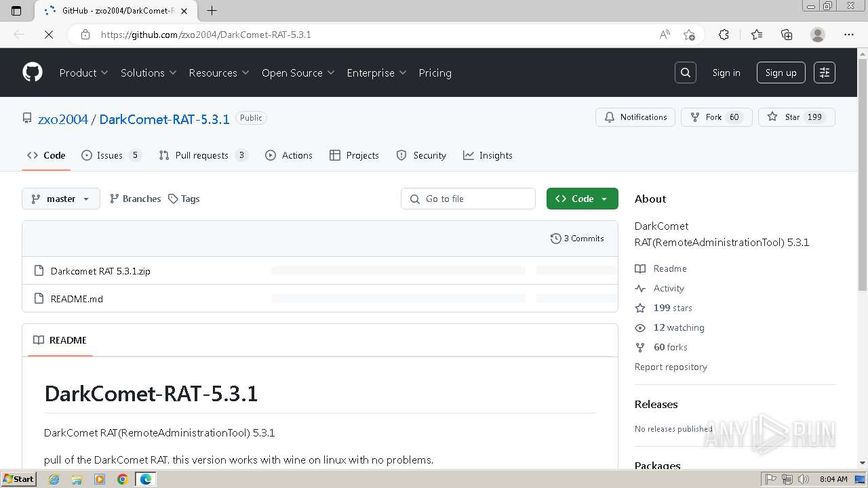
Task: Open the appearance settings icon beside Sign up
Action: click(x=825, y=73)
